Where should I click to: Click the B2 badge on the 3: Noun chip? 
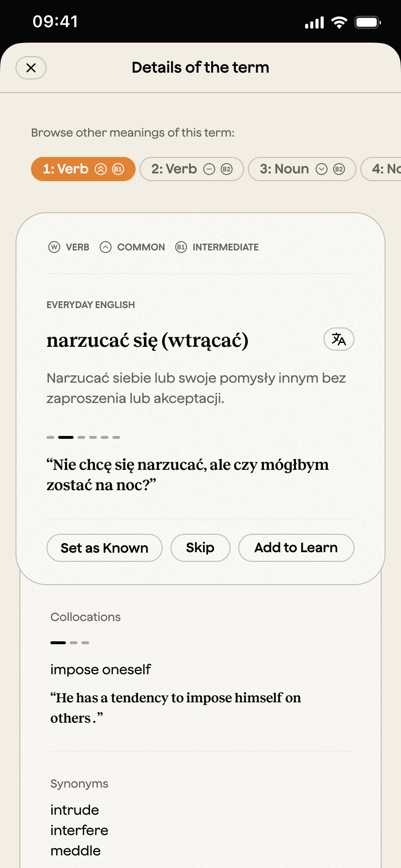click(339, 169)
